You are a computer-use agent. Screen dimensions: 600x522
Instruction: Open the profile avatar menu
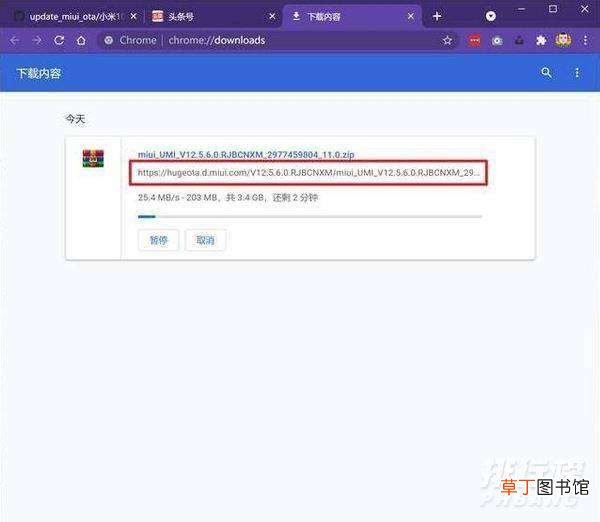coord(563,40)
